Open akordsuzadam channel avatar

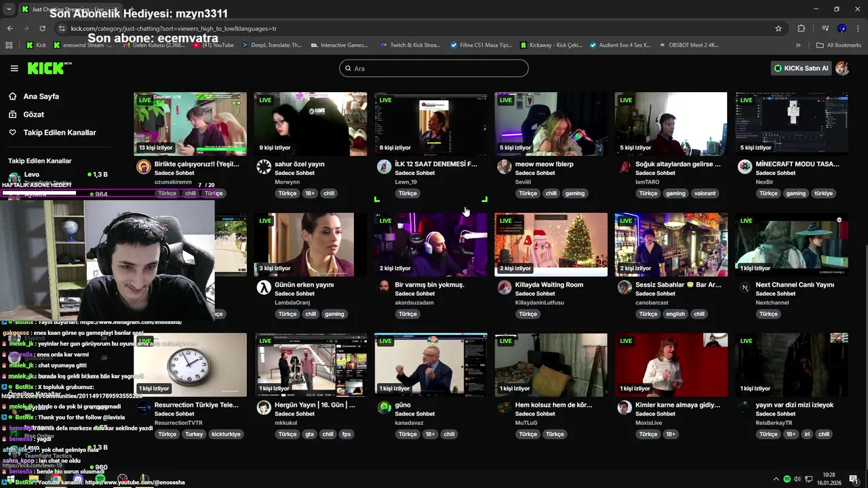384,287
